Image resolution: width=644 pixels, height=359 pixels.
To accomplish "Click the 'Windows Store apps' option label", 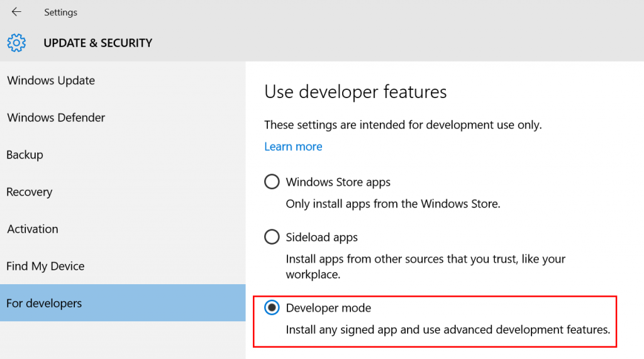I will coord(338,182).
